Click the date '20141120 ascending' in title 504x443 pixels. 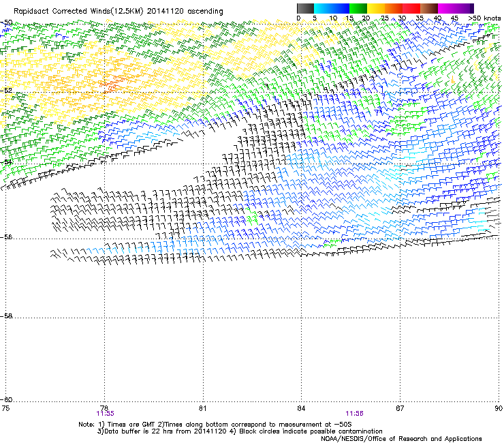185,11
